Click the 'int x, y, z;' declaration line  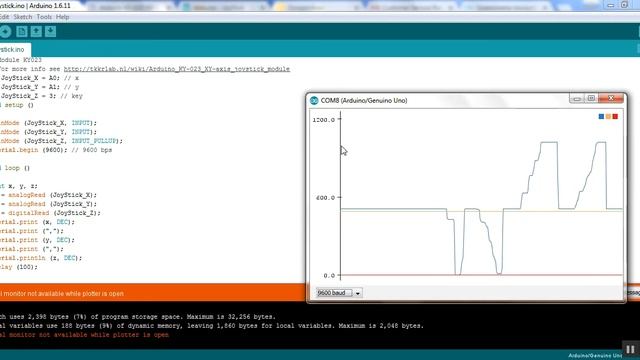19,186
